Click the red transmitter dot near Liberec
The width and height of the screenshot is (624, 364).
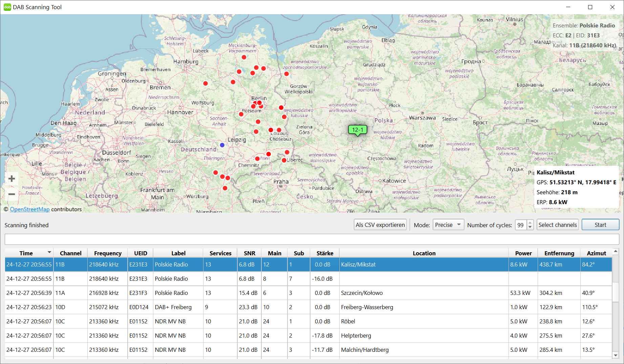tap(284, 160)
